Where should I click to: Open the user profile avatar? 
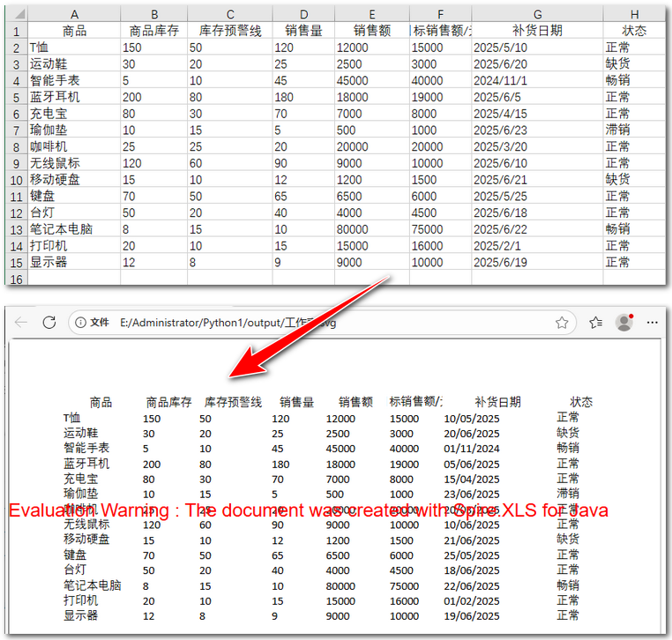pos(624,323)
